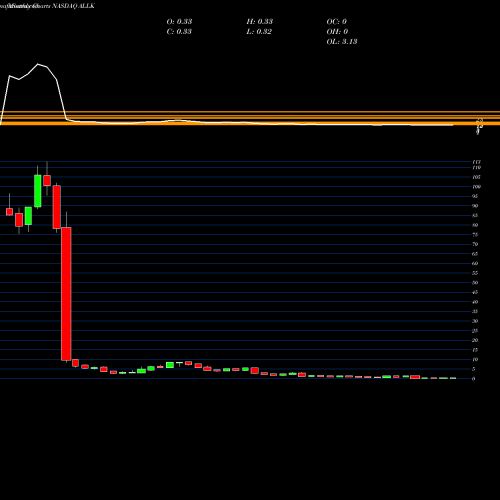Click the '95' price axis label
This screenshot has width=500, height=500.
(475, 196)
